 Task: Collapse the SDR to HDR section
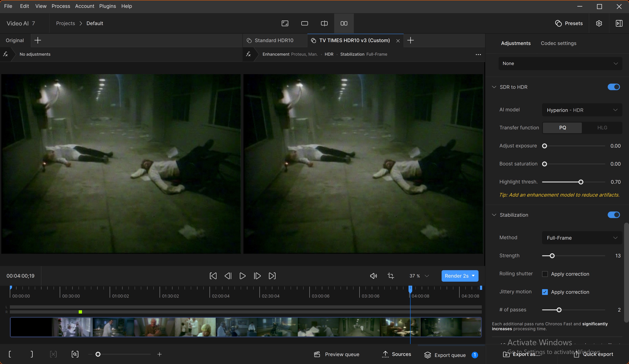tap(494, 87)
